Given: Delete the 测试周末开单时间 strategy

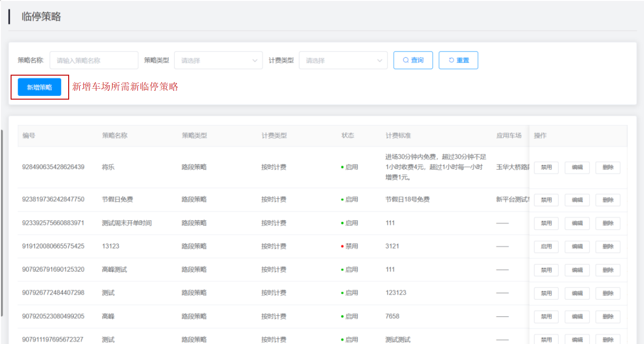Looking at the screenshot, I should click(608, 223).
